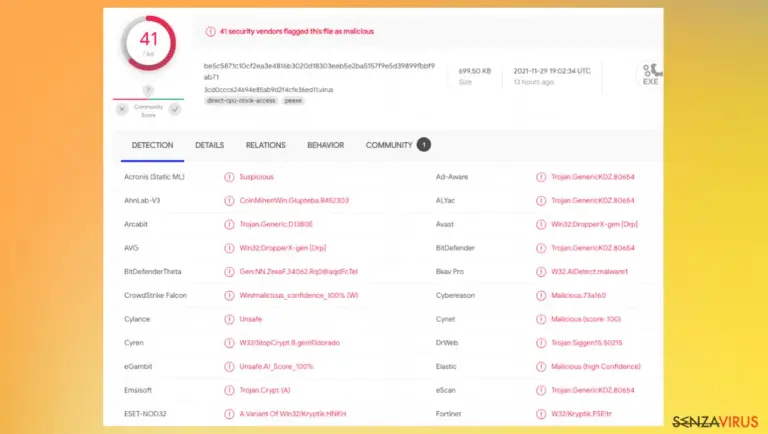The image size is (768, 434).
Task: Select the peexe tag
Action: [293, 100]
